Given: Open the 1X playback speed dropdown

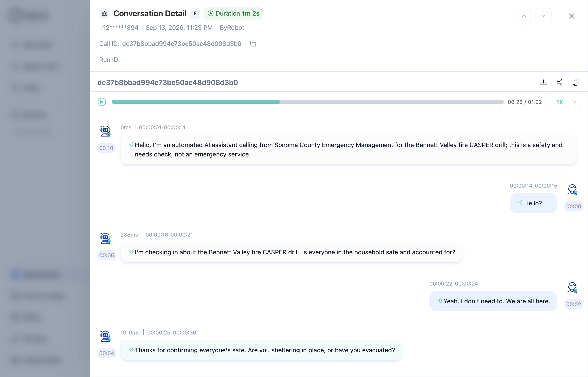Looking at the screenshot, I should 564,102.
